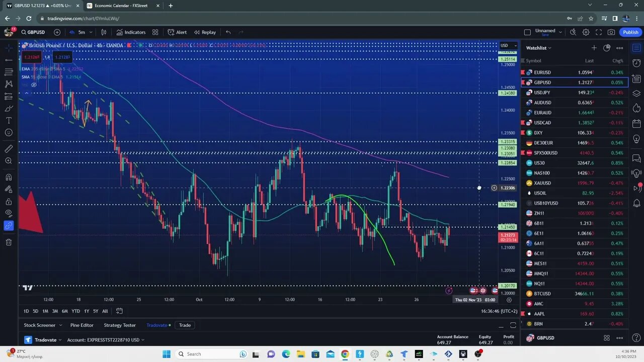Image resolution: width=644 pixels, height=362 pixels.
Task: Open the Alerts side panel
Action: coord(636,64)
